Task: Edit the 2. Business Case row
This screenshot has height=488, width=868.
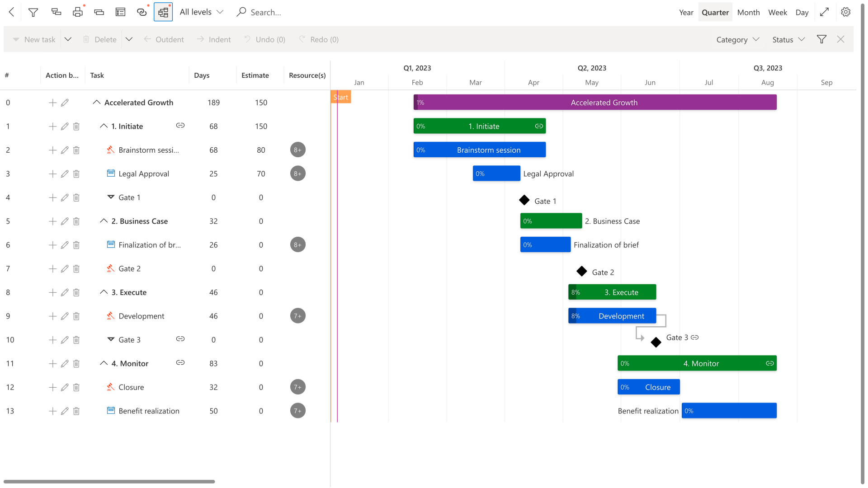Action: (x=65, y=221)
